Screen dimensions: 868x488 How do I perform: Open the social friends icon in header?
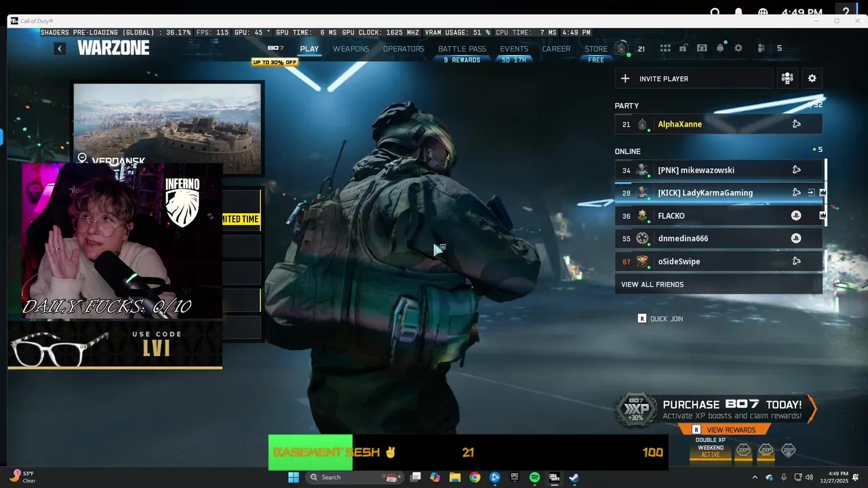click(x=762, y=48)
